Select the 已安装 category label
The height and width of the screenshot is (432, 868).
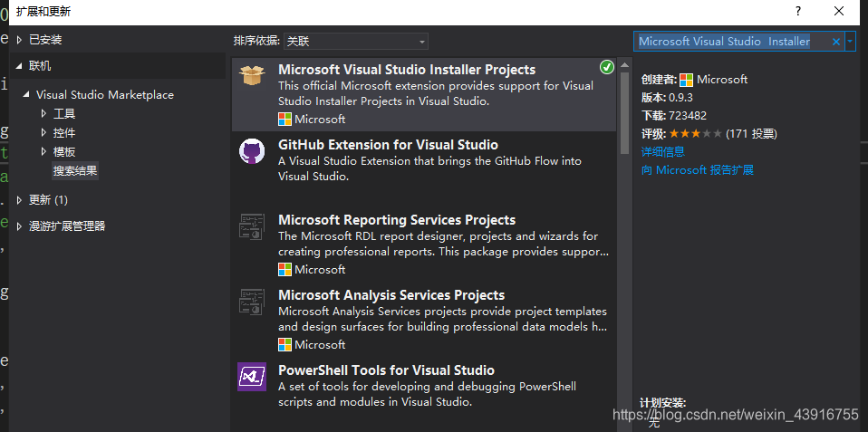[x=45, y=40]
